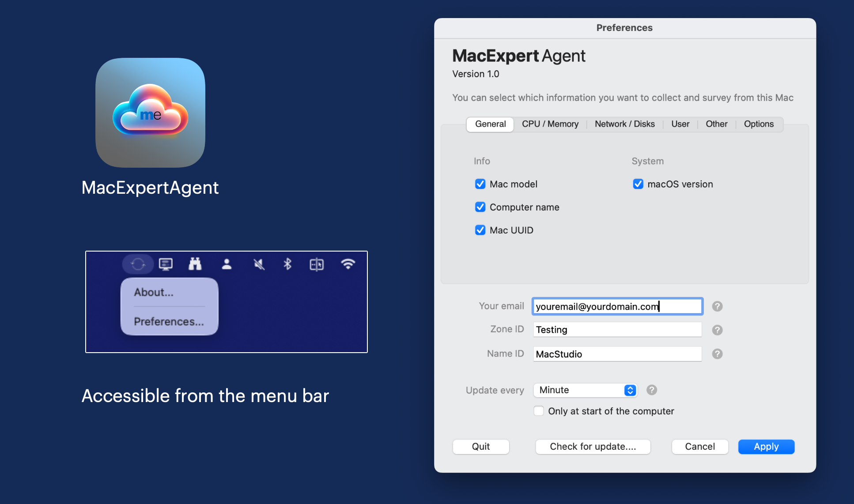This screenshot has width=854, height=504.
Task: Open the Bluetooth icon in menu bar
Action: [287, 264]
